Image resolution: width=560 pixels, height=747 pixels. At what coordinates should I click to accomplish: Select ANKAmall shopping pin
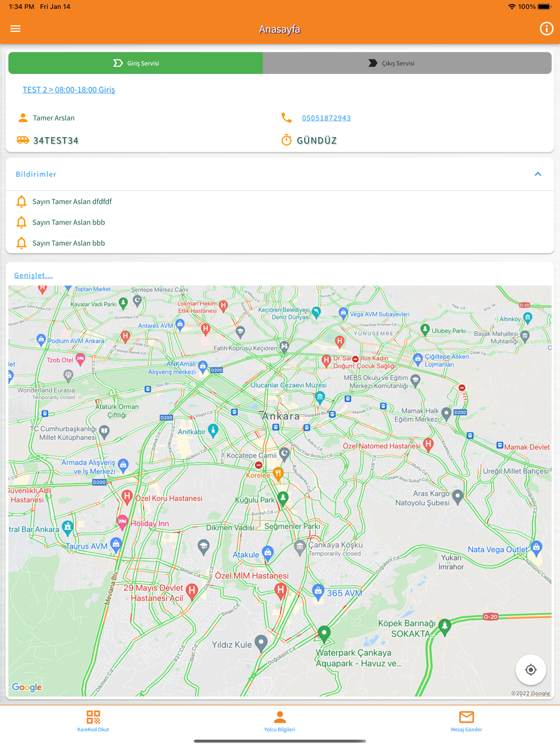click(x=203, y=366)
